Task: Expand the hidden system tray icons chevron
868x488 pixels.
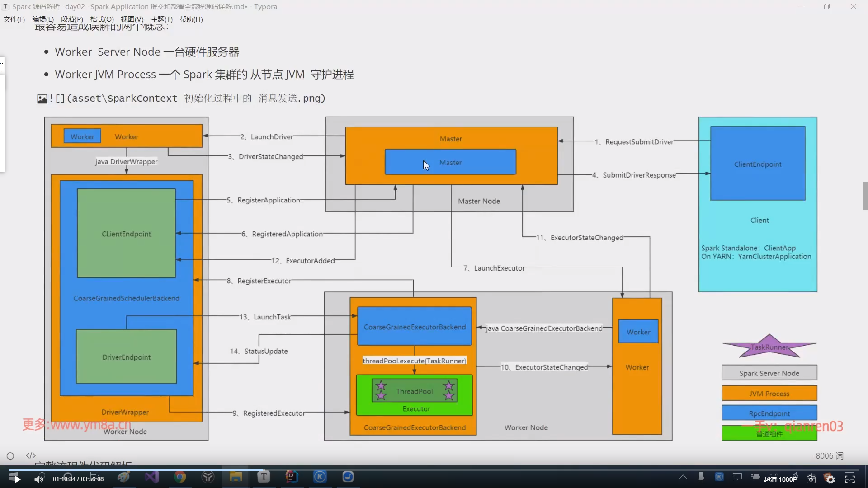Action: pos(683,477)
